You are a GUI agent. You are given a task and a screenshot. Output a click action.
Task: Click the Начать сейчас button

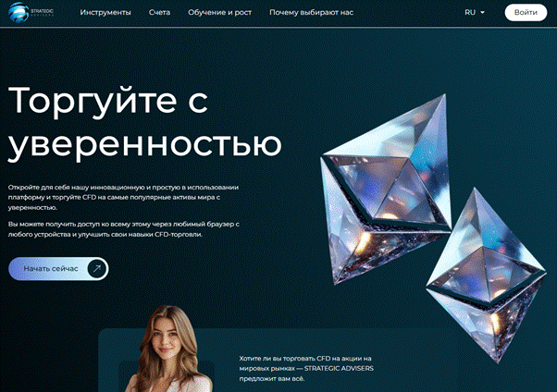58,269
